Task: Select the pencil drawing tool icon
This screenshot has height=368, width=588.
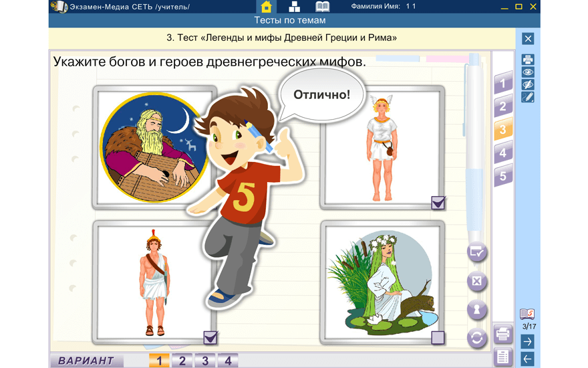Action: click(x=528, y=97)
